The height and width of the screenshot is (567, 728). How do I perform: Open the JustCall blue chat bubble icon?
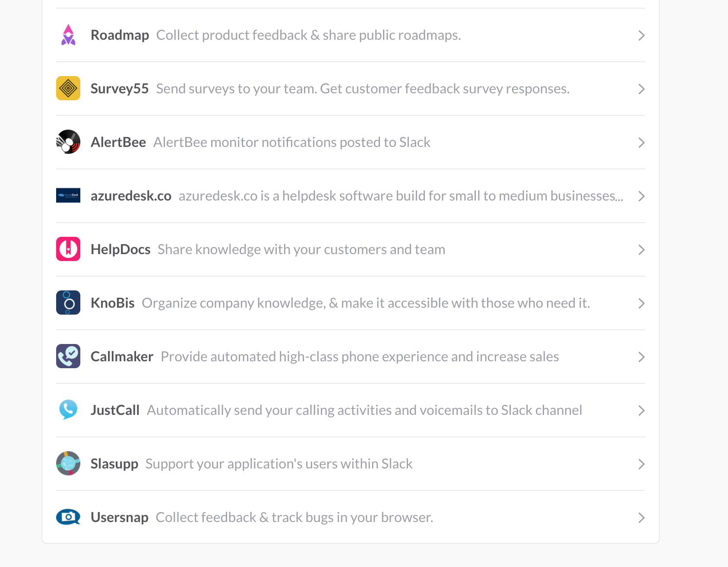coord(68,410)
